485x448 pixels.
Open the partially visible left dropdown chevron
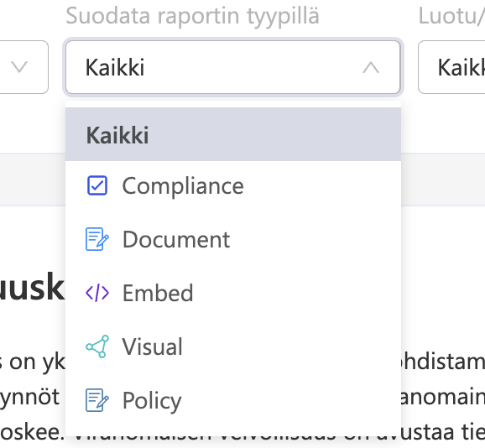click(x=19, y=67)
